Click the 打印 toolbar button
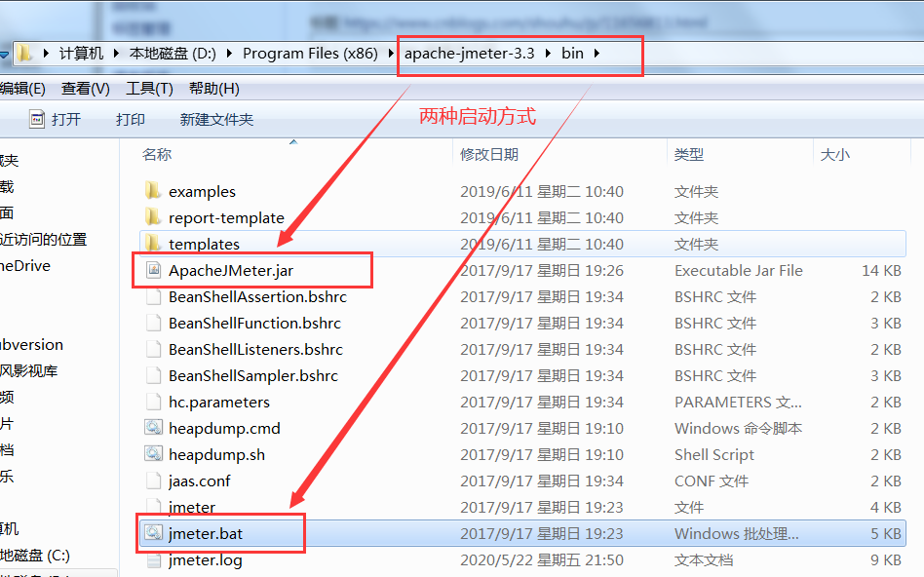 131,119
